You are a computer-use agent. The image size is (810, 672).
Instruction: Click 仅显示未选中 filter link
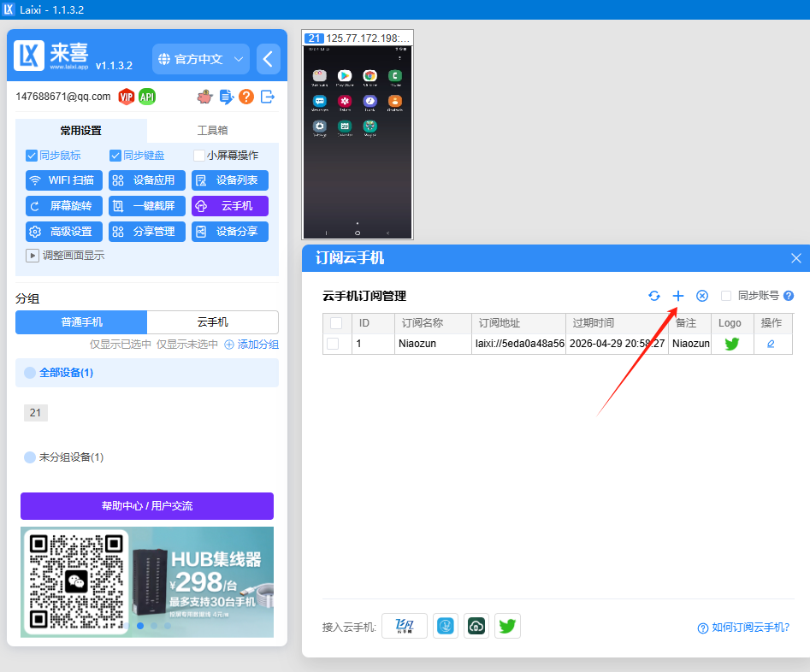[187, 345]
